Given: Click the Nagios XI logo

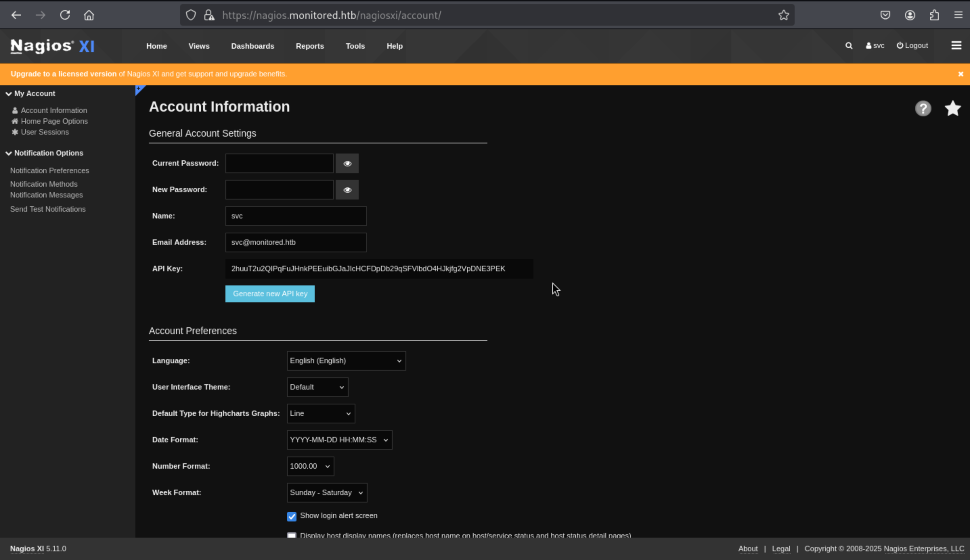Looking at the screenshot, I should [x=52, y=46].
